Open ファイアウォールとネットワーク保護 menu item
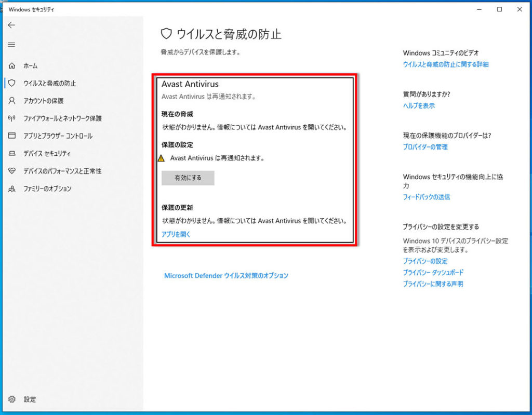The image size is (532, 415). coord(62,118)
